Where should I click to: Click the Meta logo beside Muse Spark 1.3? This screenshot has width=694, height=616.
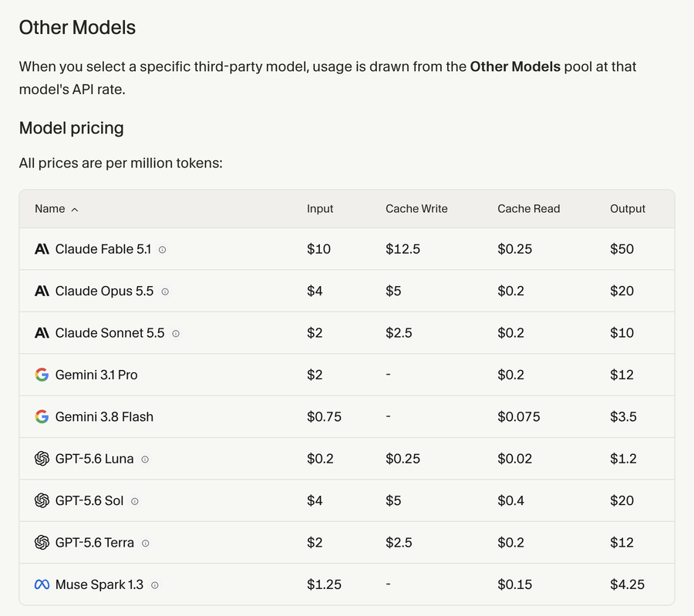[42, 584]
